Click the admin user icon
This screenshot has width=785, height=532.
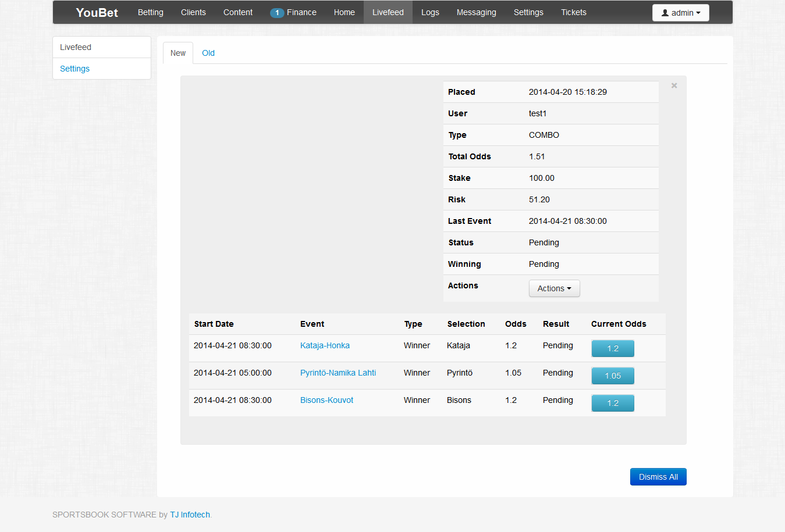tap(665, 13)
